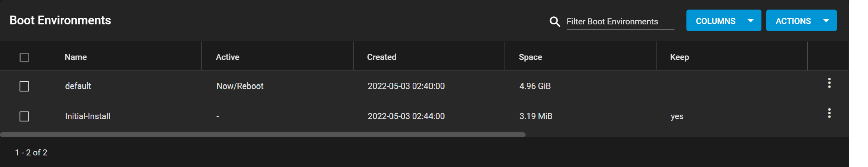Check the box for Initial-Install environment
This screenshot has height=167, width=868.
click(24, 117)
